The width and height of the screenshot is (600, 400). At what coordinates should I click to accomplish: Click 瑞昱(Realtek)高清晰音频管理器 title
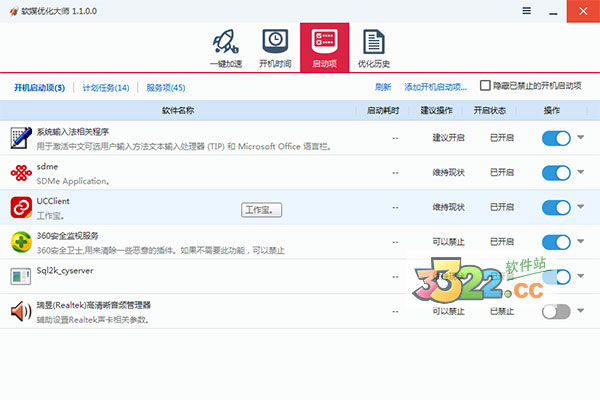pyautogui.click(x=94, y=305)
